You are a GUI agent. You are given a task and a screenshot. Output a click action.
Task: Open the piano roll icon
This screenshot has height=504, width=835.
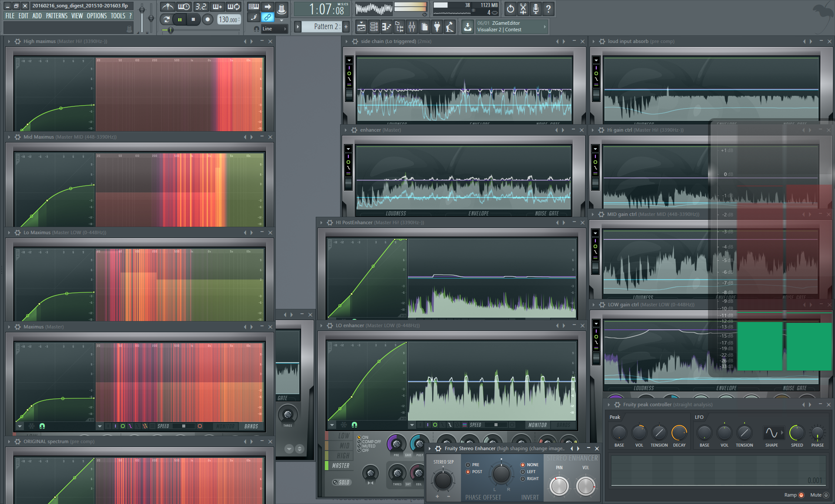coord(386,27)
